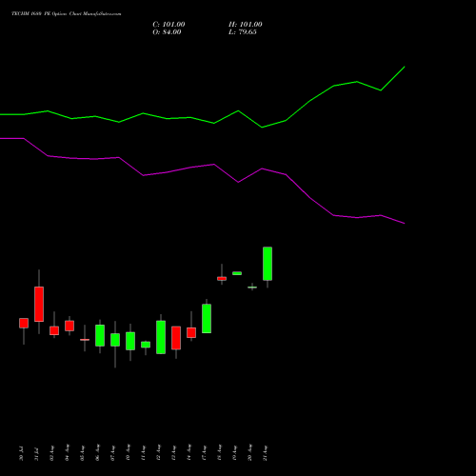The image size is (476, 476).
Task: Click the red candle for 14 Aug
Action: coord(191,332)
